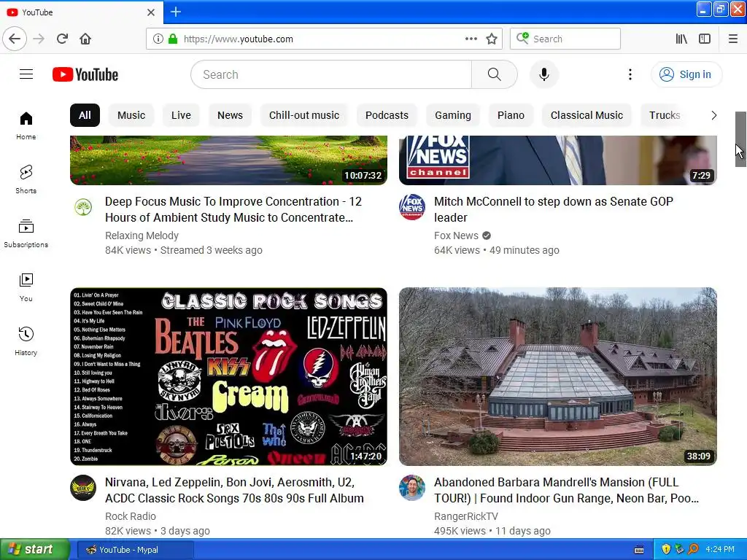Play the Fox News channel thumbnail
Viewport: 747px width, 560px height.
click(558, 160)
